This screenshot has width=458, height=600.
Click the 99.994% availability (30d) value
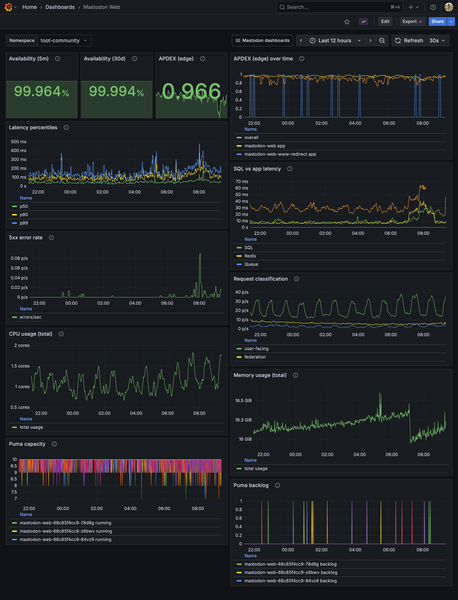tap(116, 91)
